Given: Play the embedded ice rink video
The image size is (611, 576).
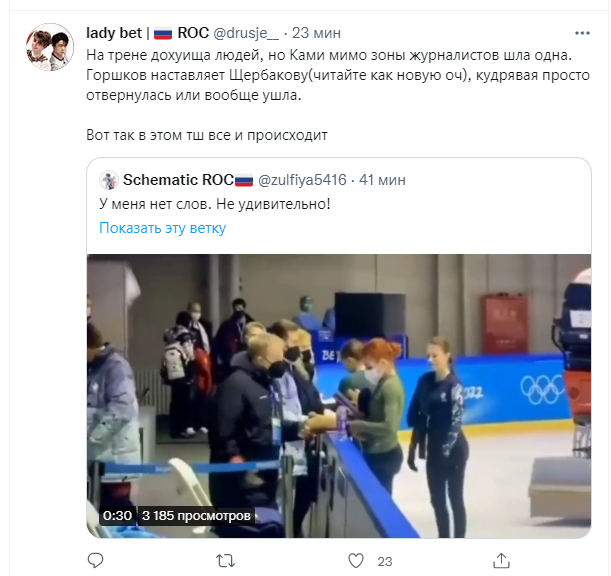Looking at the screenshot, I should [x=340, y=388].
